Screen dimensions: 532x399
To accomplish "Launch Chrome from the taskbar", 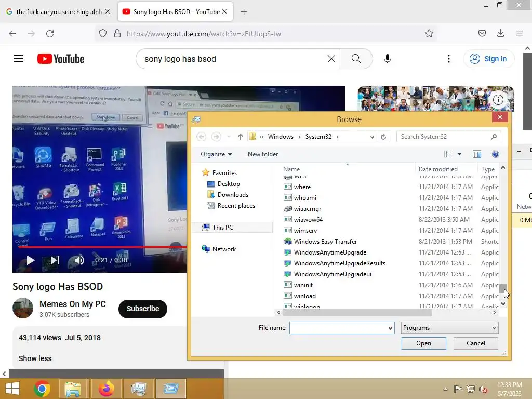I will click(x=42, y=389).
